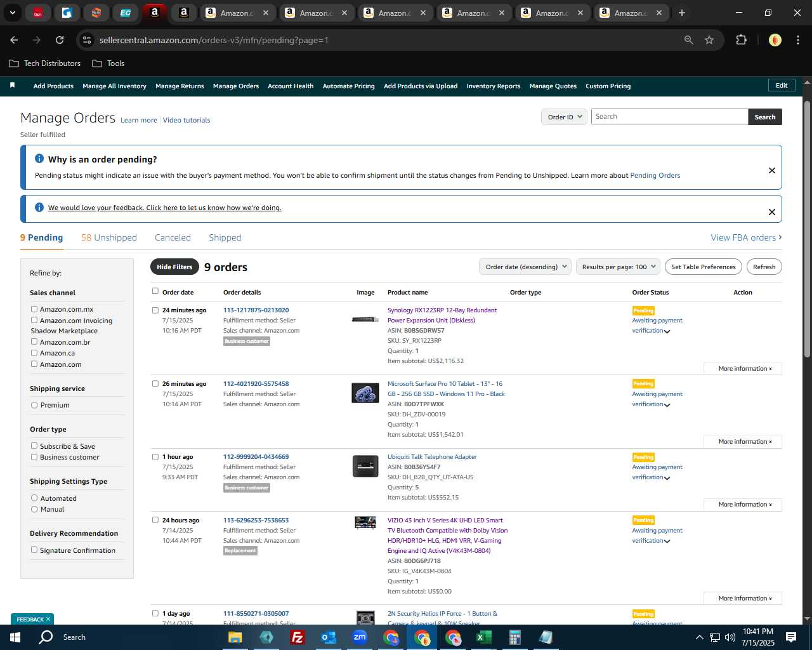Close the FEEDBACK tag at bottom left
Screen dimensions: 812x650
(x=48, y=619)
